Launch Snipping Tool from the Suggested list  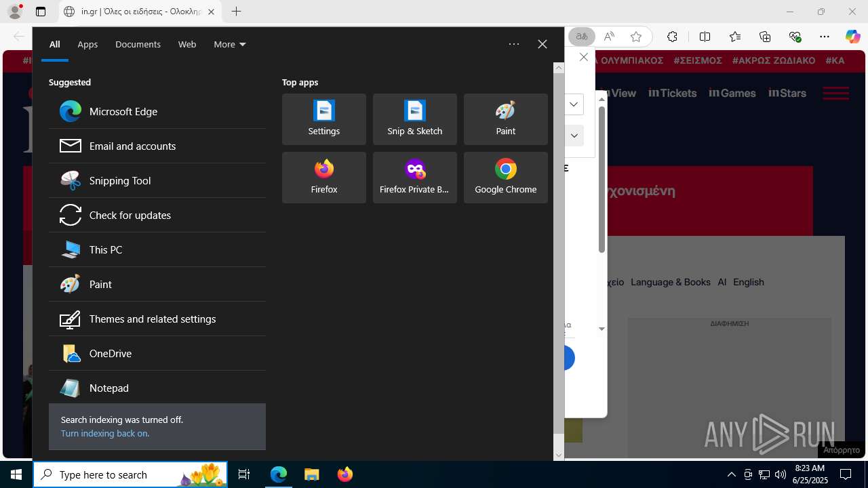(x=157, y=180)
